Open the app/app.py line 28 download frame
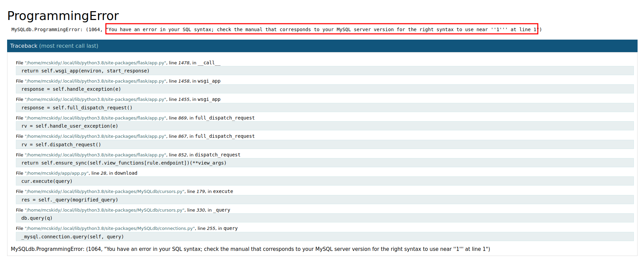 76,173
